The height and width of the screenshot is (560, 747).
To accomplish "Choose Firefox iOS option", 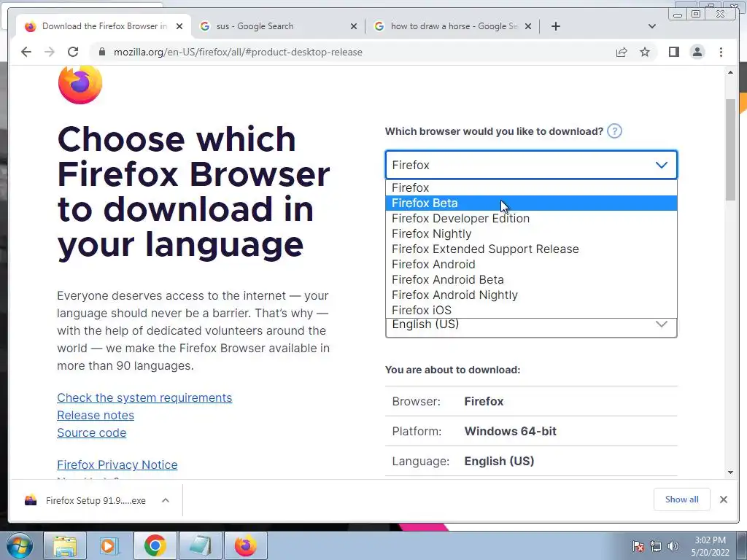I will point(531,309).
